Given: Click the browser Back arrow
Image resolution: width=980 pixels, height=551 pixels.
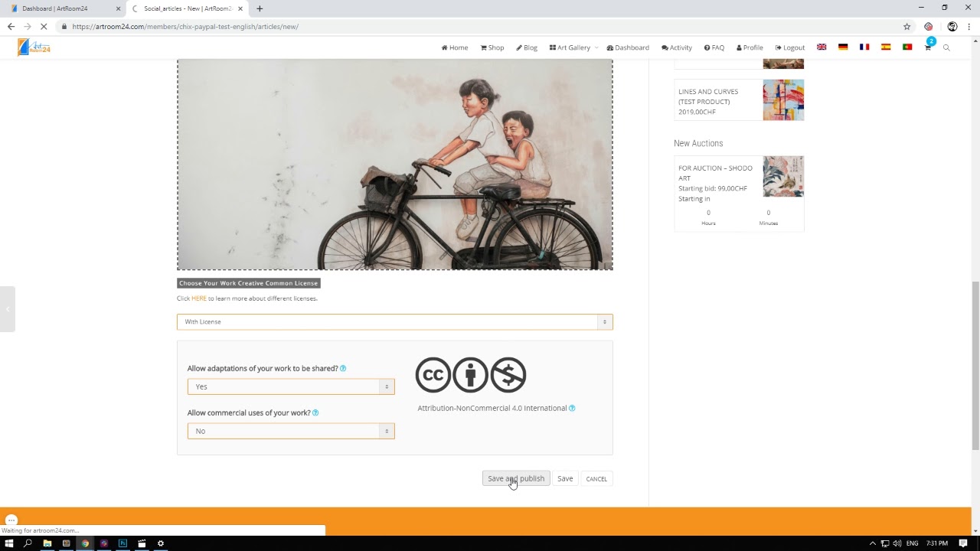Looking at the screenshot, I should click(x=11, y=26).
